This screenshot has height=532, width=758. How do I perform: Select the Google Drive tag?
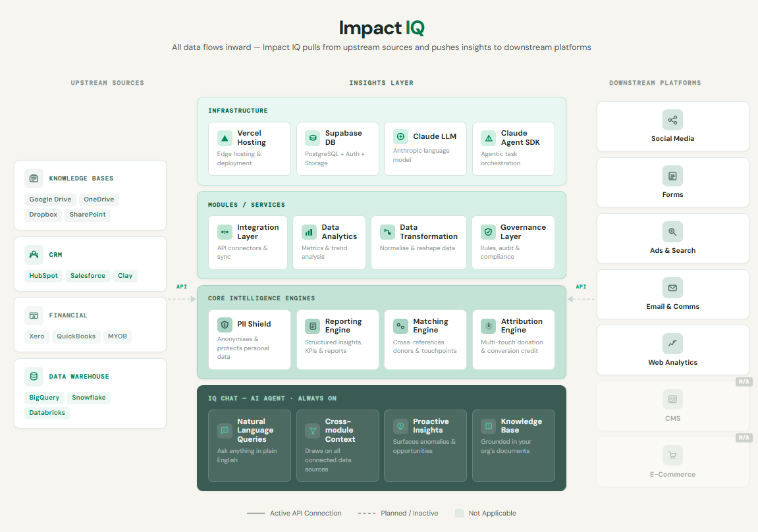[50, 199]
